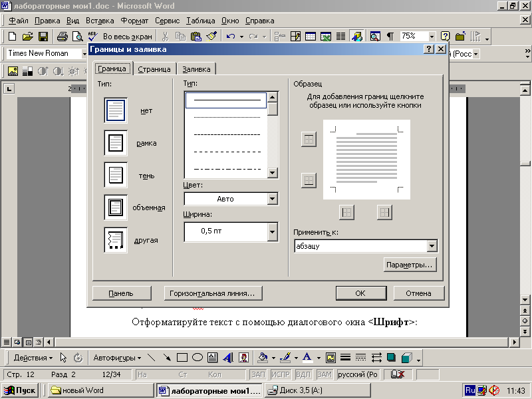Insert picture icon on picture toolbar

[13, 71]
